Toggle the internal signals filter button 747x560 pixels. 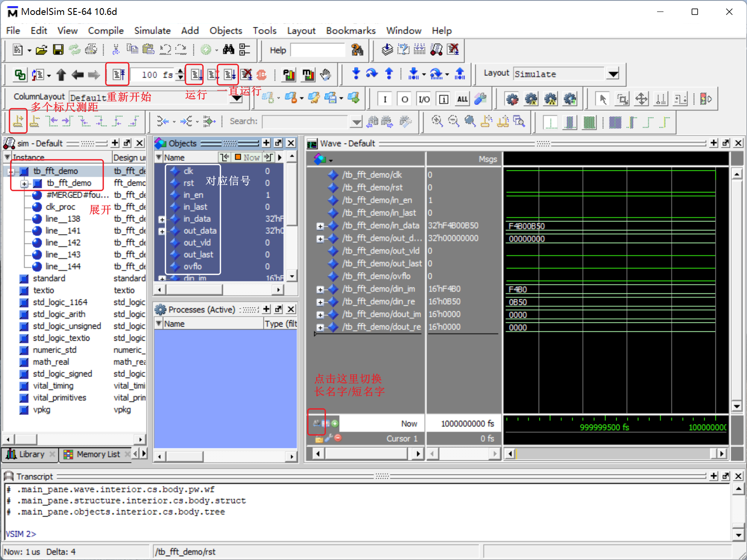click(444, 99)
